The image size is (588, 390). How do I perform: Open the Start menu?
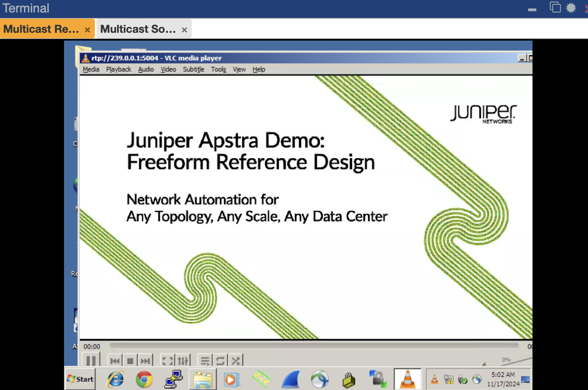(80, 379)
